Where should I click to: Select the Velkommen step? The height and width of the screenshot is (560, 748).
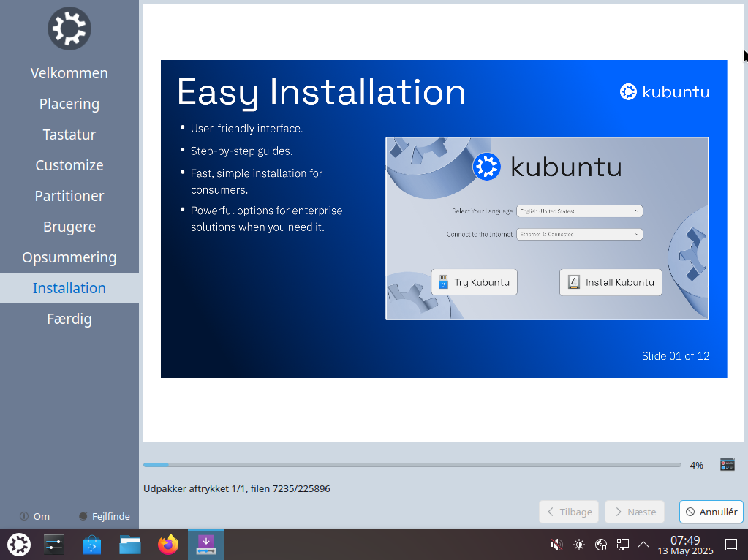69,73
